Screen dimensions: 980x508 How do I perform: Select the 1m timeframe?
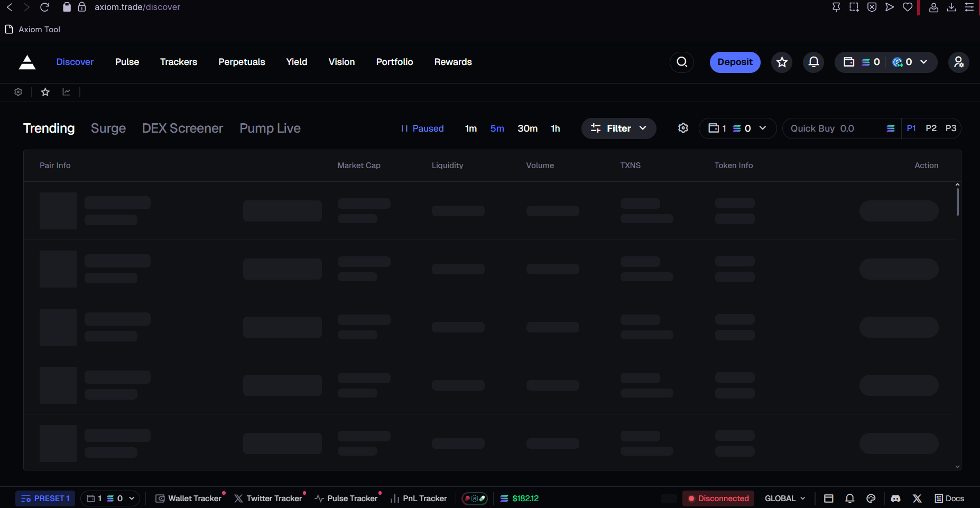click(x=470, y=128)
